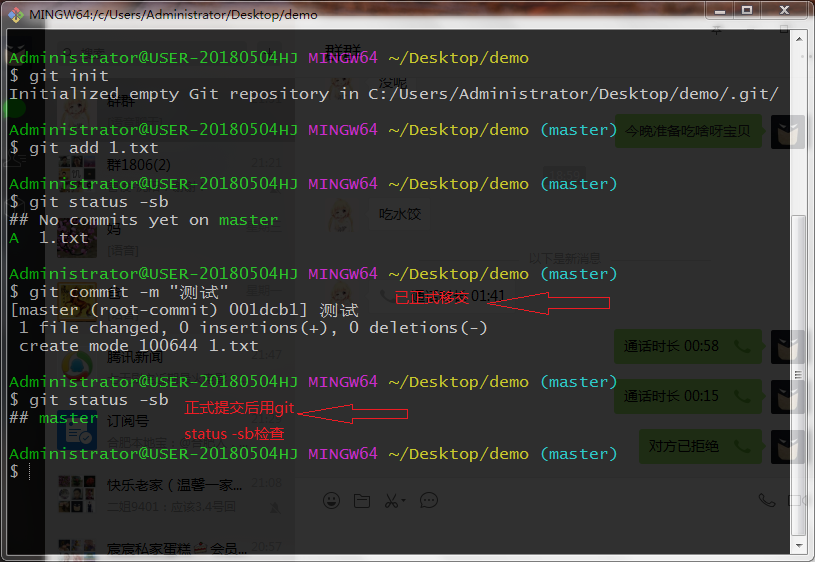Open the 腾讯新闻 conversation in WeChat

coord(172,364)
